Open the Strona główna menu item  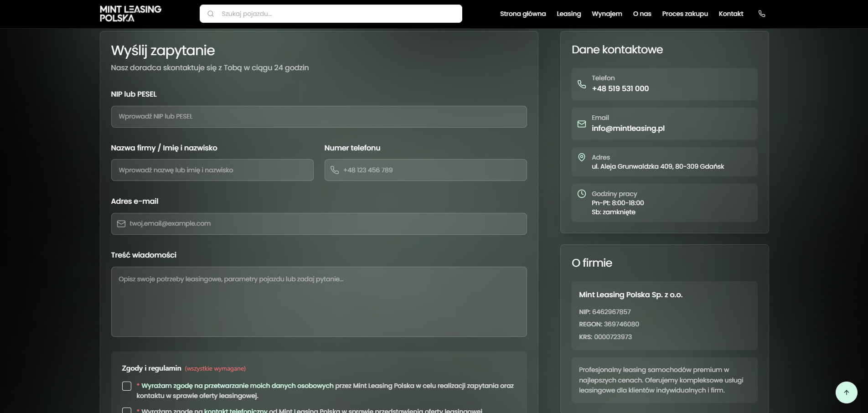coord(523,14)
